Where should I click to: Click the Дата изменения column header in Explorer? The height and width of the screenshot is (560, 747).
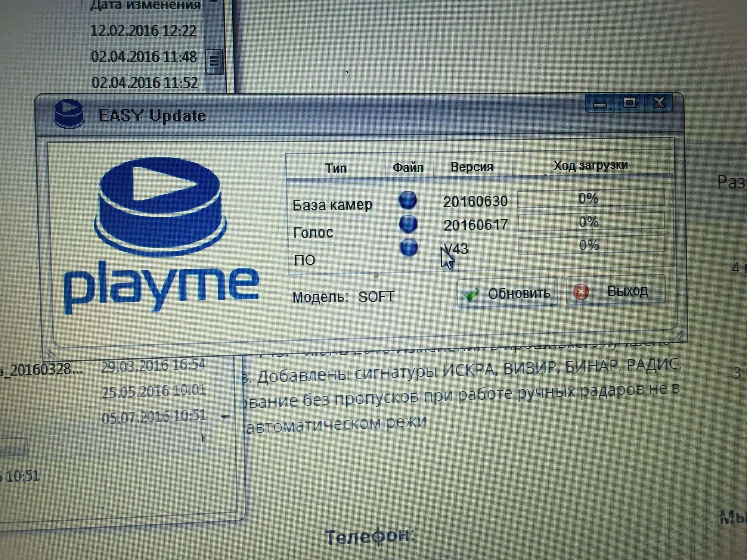point(146,5)
